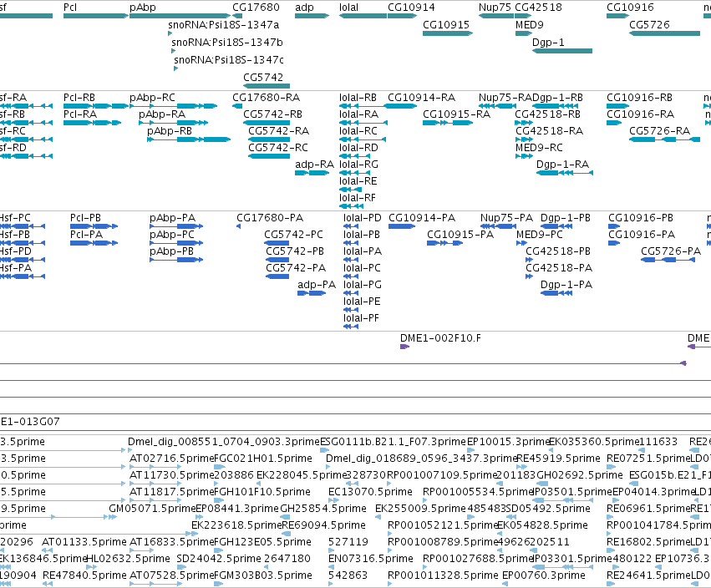Image resolution: width=711 pixels, height=588 pixels.
Task: Select the CG42518-RB transcript
Action: click(x=524, y=123)
